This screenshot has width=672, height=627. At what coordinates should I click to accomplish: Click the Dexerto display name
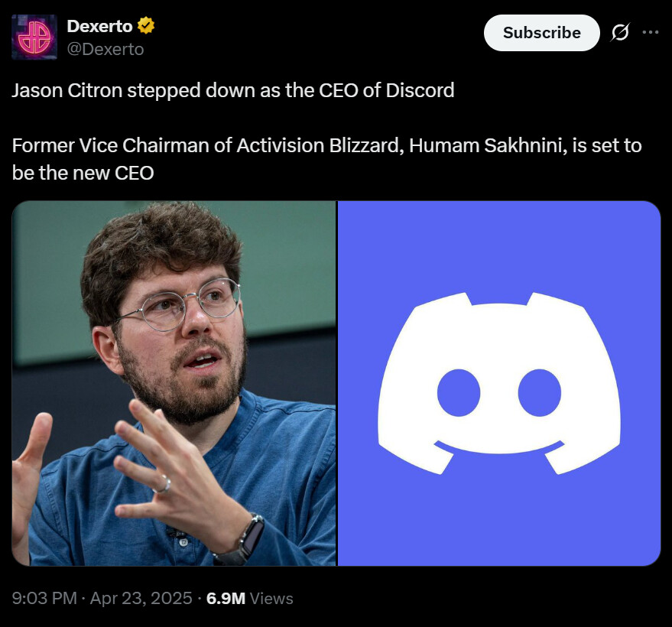coord(99,27)
